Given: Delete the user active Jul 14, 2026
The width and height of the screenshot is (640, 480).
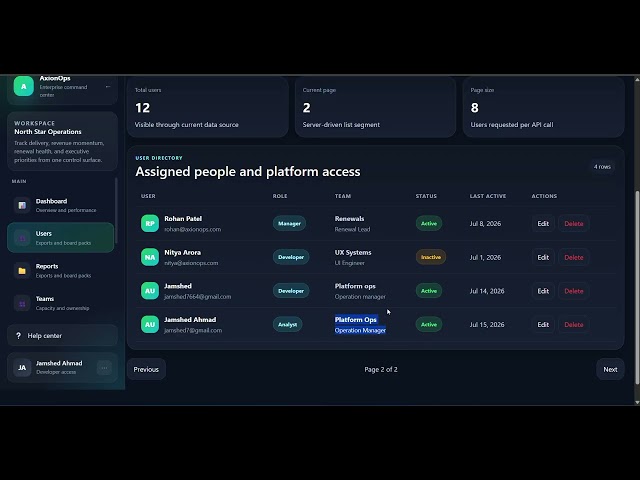Looking at the screenshot, I should [573, 291].
